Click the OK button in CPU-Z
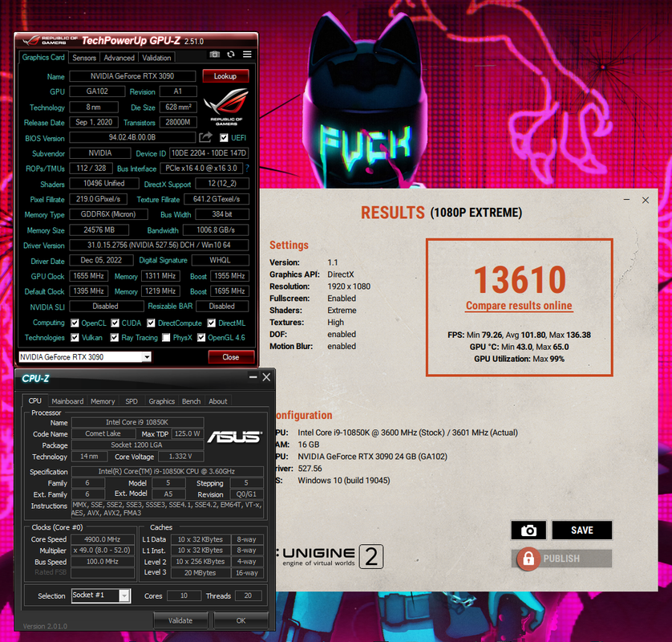 click(241, 620)
